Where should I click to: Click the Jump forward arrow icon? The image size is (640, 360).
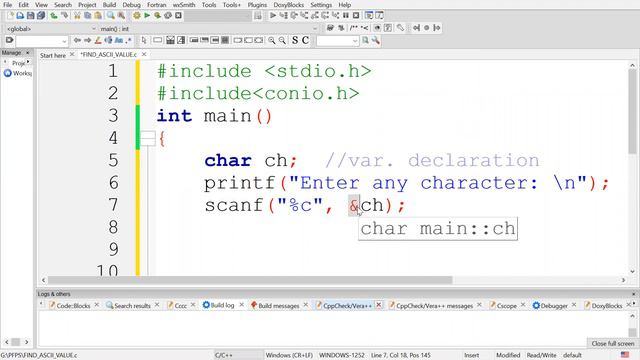(87, 40)
